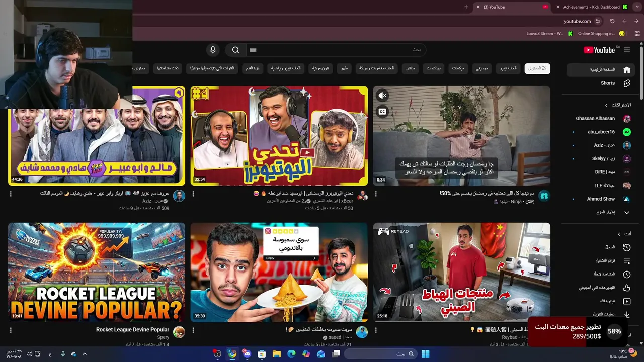Image resolution: width=644 pixels, height=362 pixels.
Task: Open options menu for saeed sambosa video
Action: pyautogui.click(x=193, y=330)
